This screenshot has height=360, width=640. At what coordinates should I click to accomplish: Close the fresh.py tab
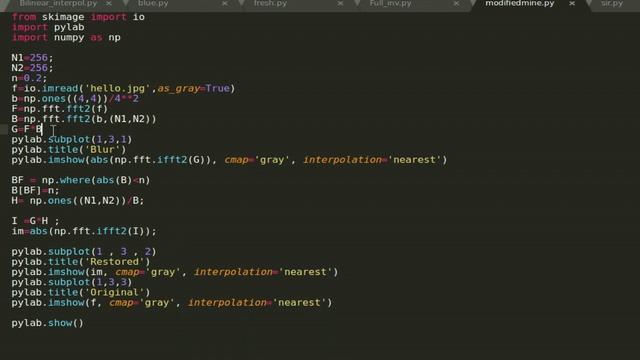[340, 3]
